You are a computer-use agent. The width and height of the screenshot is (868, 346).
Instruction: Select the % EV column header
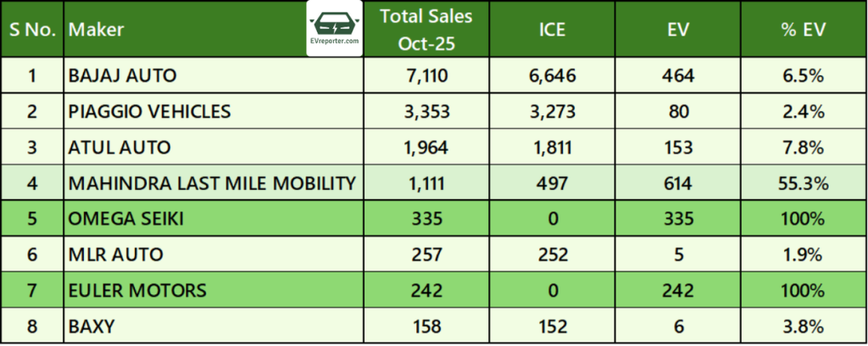click(x=804, y=30)
